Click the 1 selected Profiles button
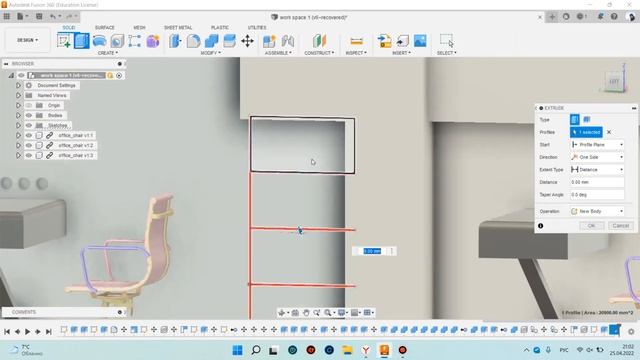 (x=586, y=132)
